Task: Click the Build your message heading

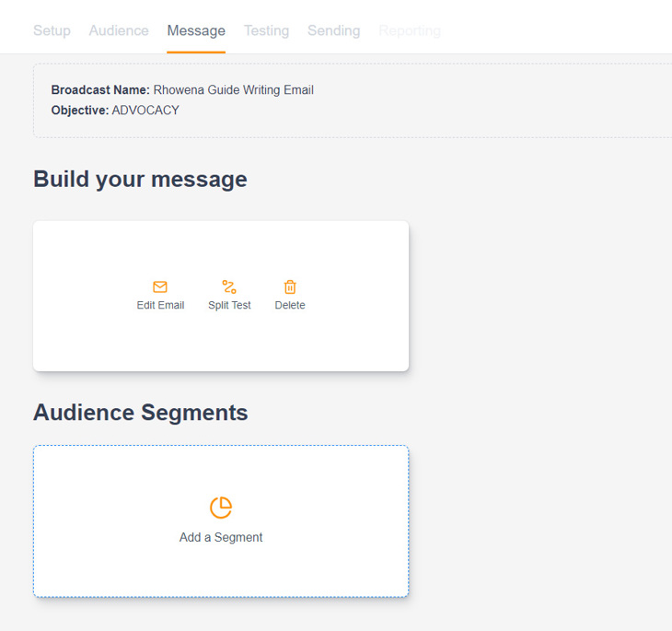Action: click(x=140, y=180)
